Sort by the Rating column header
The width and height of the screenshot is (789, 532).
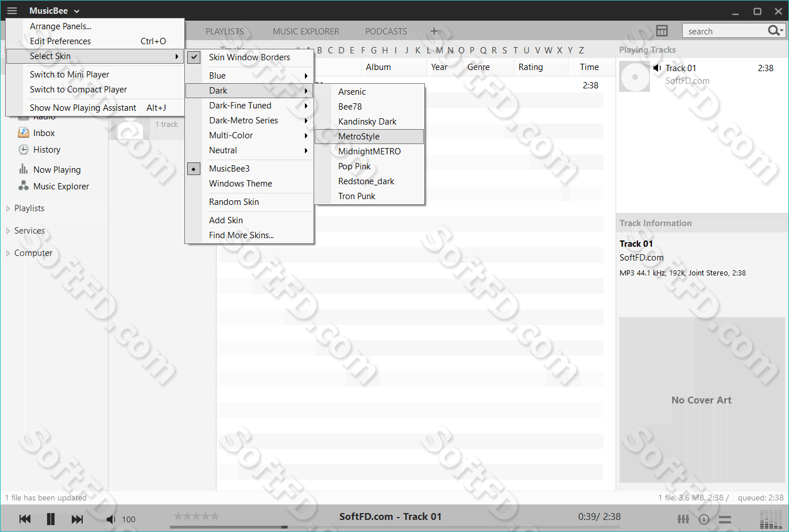[x=531, y=67]
